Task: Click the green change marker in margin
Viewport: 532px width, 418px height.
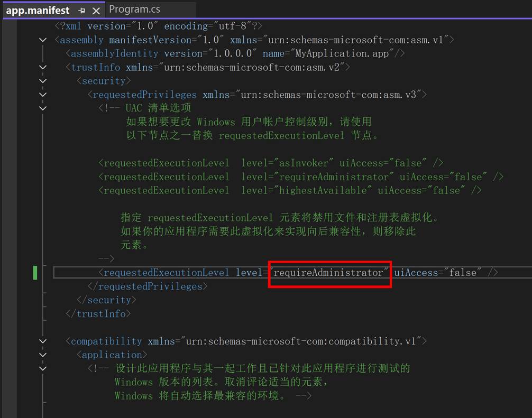Action: tap(35, 273)
